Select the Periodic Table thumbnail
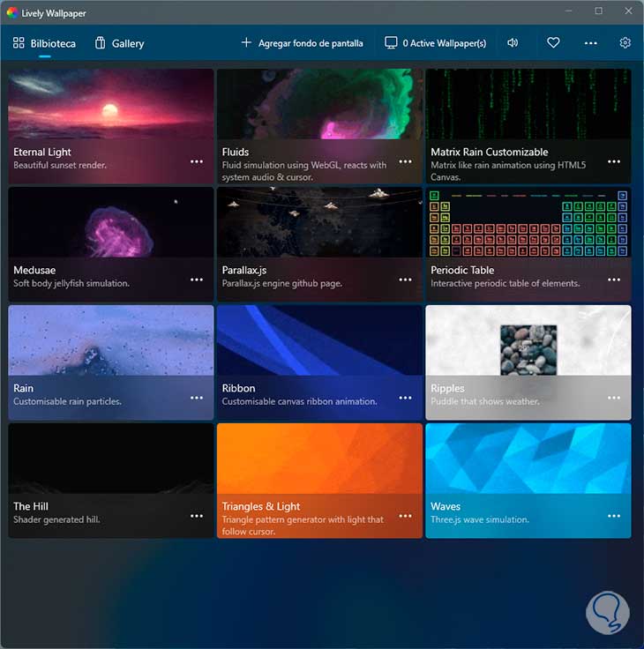The width and height of the screenshot is (644, 649). click(528, 222)
